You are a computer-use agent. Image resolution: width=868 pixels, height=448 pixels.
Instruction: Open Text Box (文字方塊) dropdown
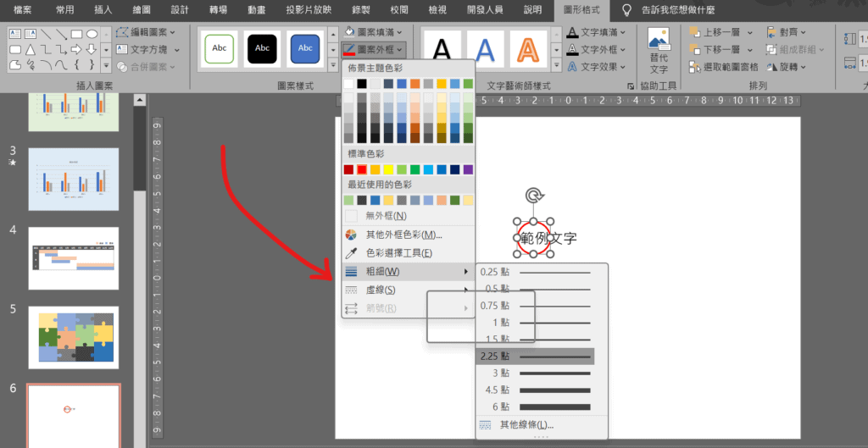point(147,49)
